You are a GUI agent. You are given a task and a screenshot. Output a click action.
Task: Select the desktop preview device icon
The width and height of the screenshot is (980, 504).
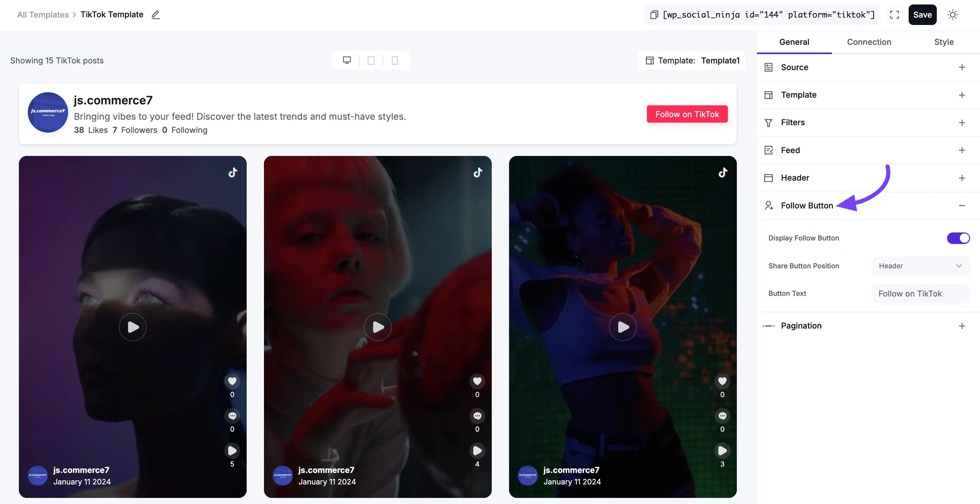[x=347, y=61]
